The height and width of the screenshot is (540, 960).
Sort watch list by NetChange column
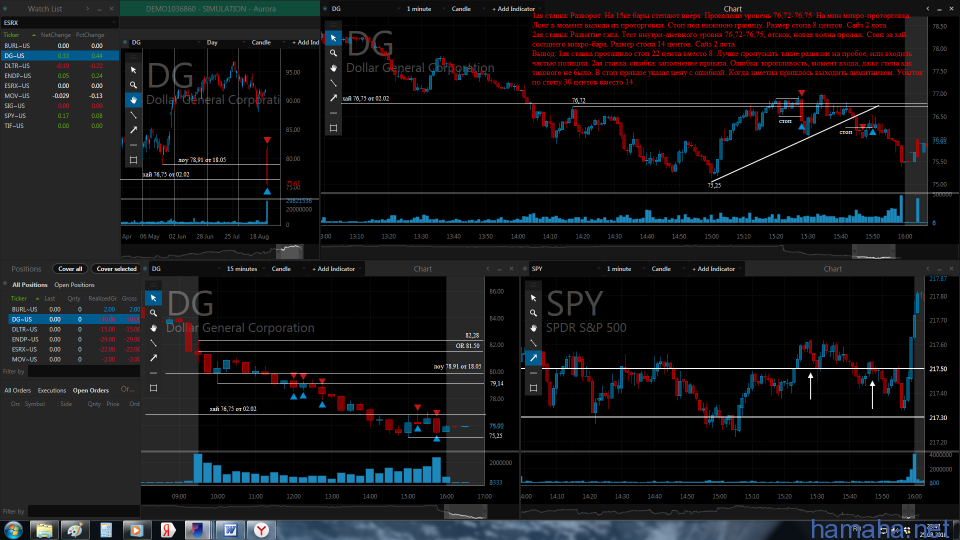click(55, 35)
